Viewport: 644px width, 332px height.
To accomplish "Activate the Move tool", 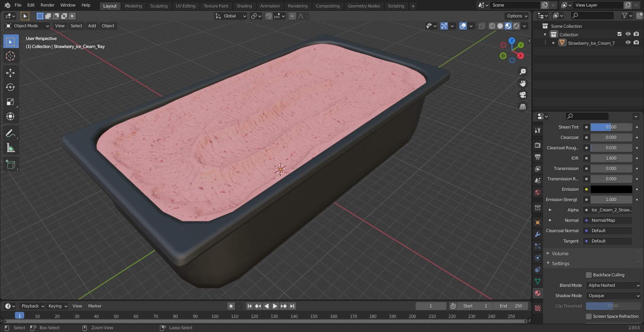I will [10, 73].
